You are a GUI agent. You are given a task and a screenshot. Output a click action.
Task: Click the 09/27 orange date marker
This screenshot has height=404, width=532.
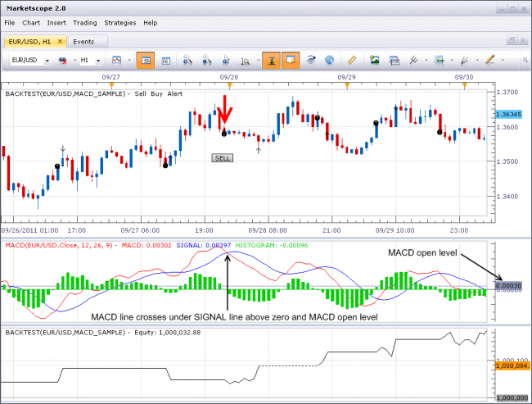111,85
